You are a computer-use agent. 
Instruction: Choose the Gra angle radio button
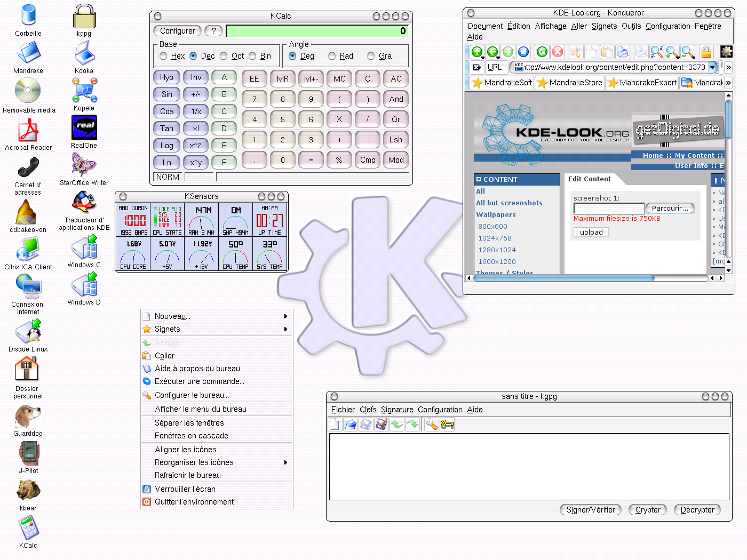371,56
